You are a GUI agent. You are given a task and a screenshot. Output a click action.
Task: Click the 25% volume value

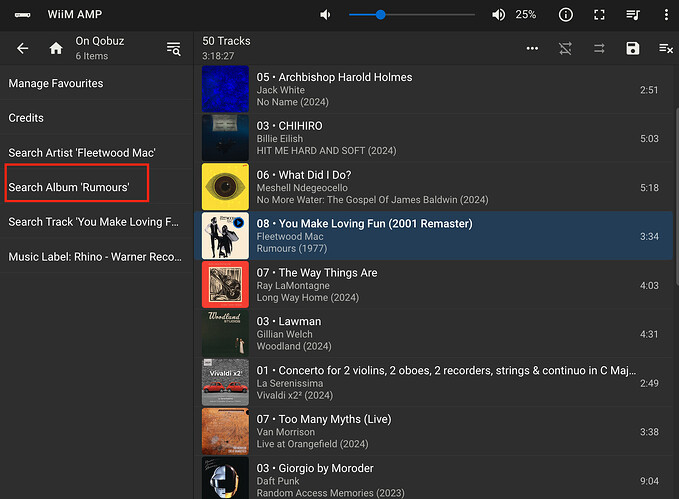[525, 15]
